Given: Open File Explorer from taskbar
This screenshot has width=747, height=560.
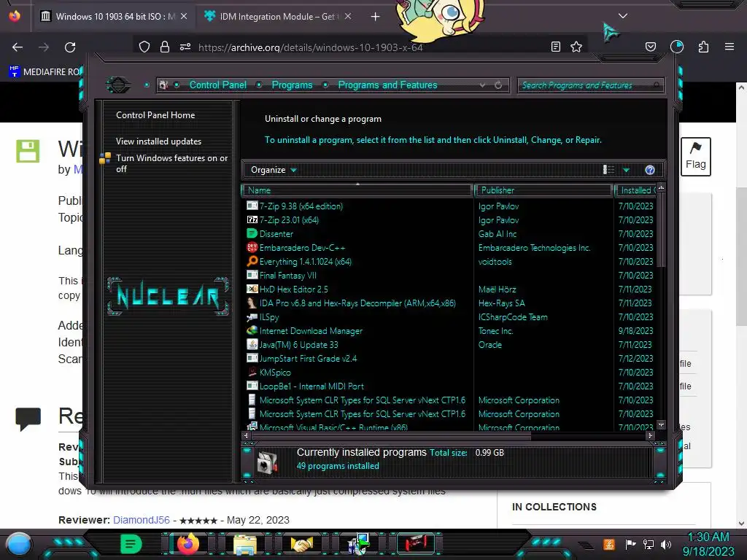Looking at the screenshot, I should [245, 545].
